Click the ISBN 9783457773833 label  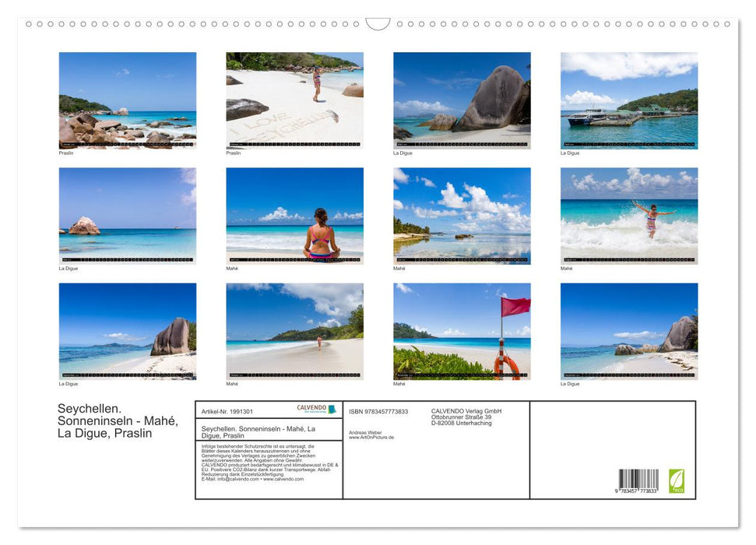381,410
